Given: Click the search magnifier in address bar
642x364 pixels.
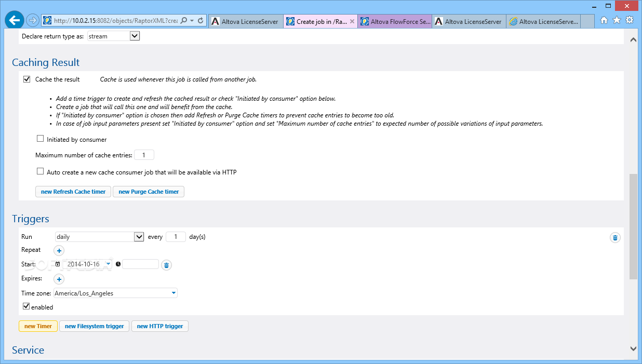Looking at the screenshot, I should pos(184,21).
